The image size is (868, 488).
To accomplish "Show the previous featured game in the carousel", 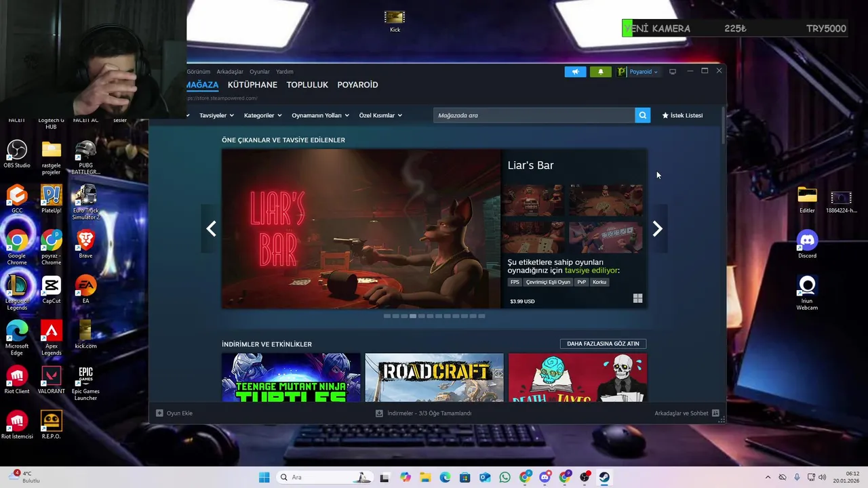I will tap(211, 228).
